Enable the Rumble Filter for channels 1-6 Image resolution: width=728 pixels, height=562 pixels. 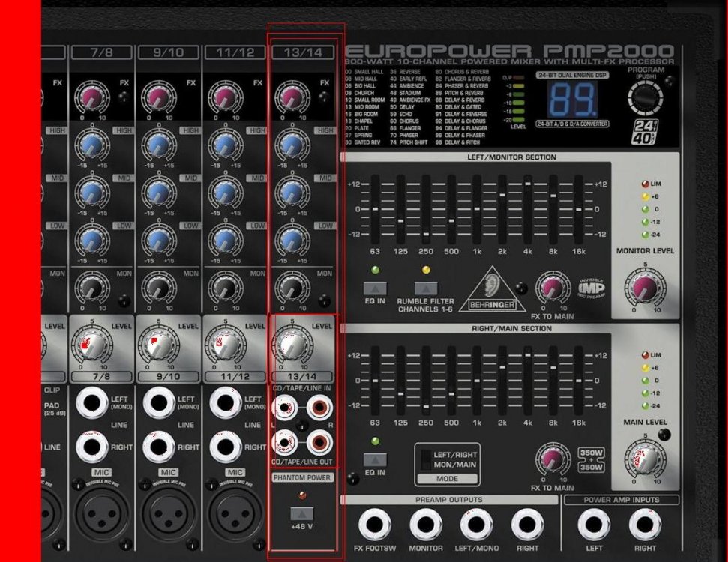coord(426,288)
